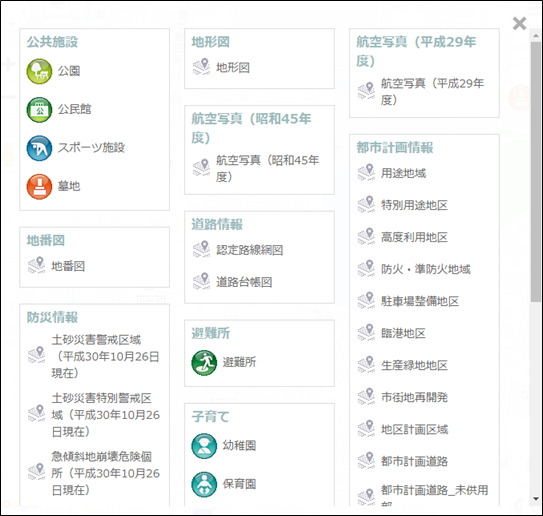Select 土砂災害特別警戒区域 text link
Screen dimensions: 543x516
click(105, 415)
